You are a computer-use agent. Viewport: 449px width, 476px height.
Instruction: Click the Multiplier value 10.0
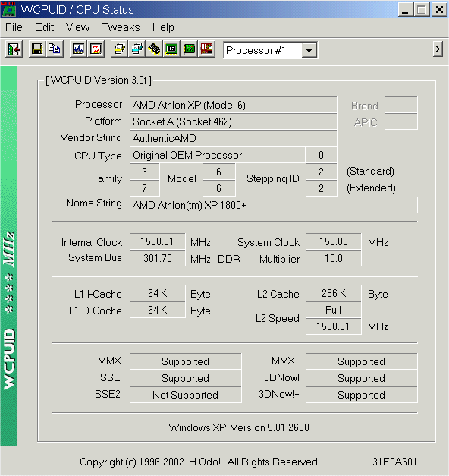pyautogui.click(x=334, y=258)
